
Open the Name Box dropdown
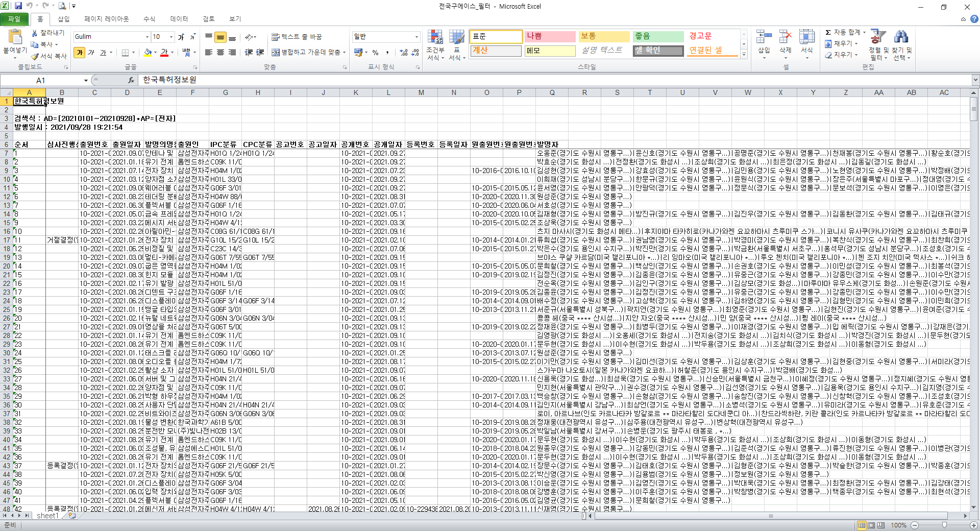pyautogui.click(x=86, y=81)
